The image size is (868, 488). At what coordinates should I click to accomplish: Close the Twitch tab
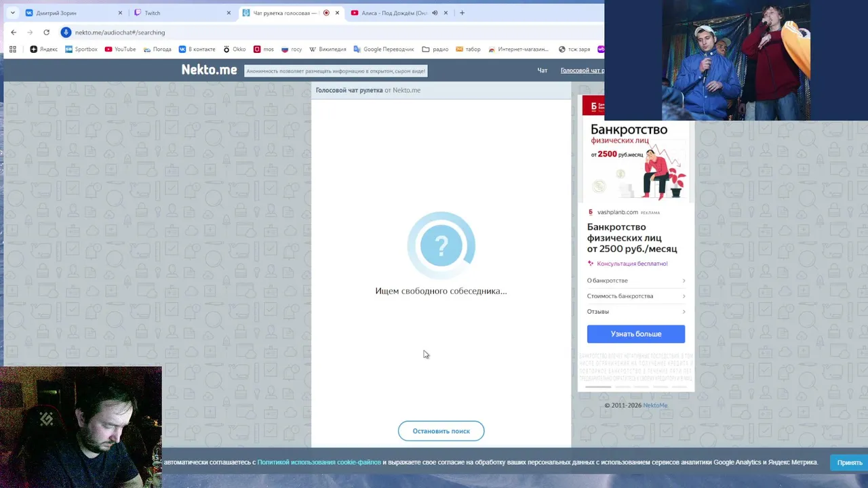click(x=229, y=13)
